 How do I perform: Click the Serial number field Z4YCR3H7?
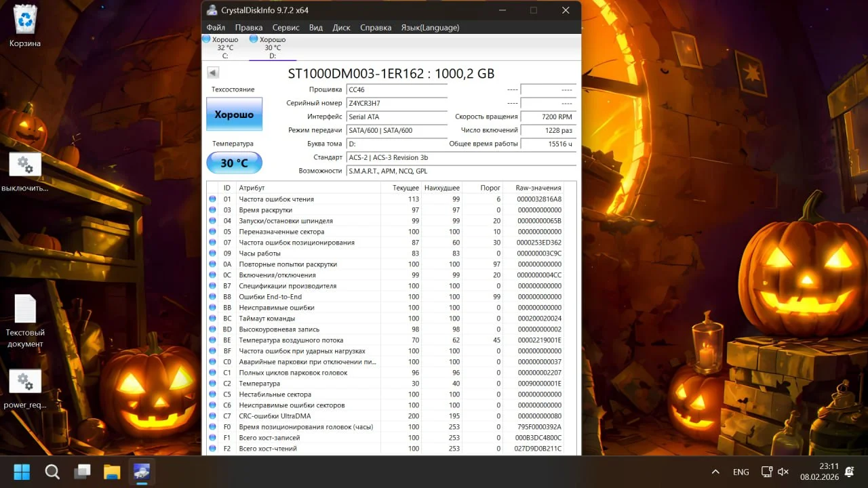point(396,103)
